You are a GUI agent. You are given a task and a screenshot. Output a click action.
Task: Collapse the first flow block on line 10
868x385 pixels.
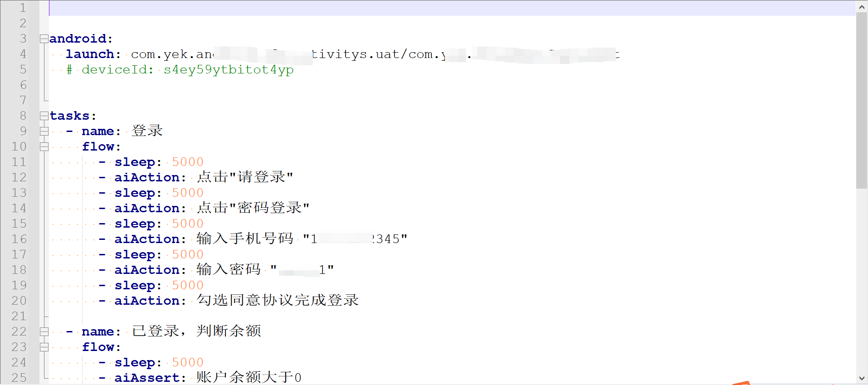click(44, 147)
